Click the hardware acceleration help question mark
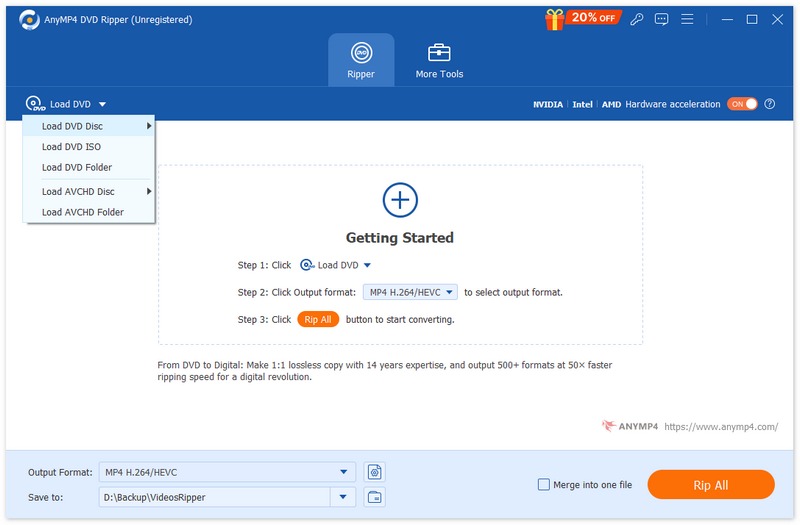Image resolution: width=800 pixels, height=525 pixels. point(770,104)
